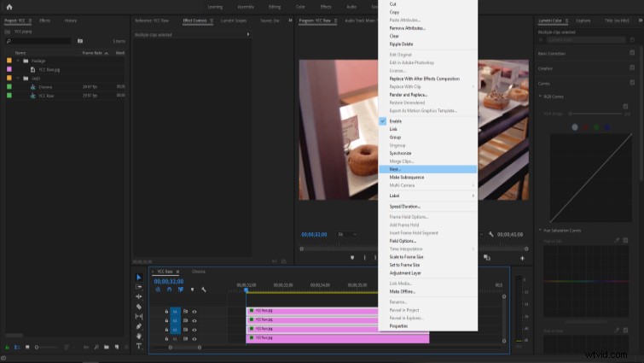The width and height of the screenshot is (644, 363).
Task: Open the Fit zoom level dropdown
Action: tap(347, 234)
